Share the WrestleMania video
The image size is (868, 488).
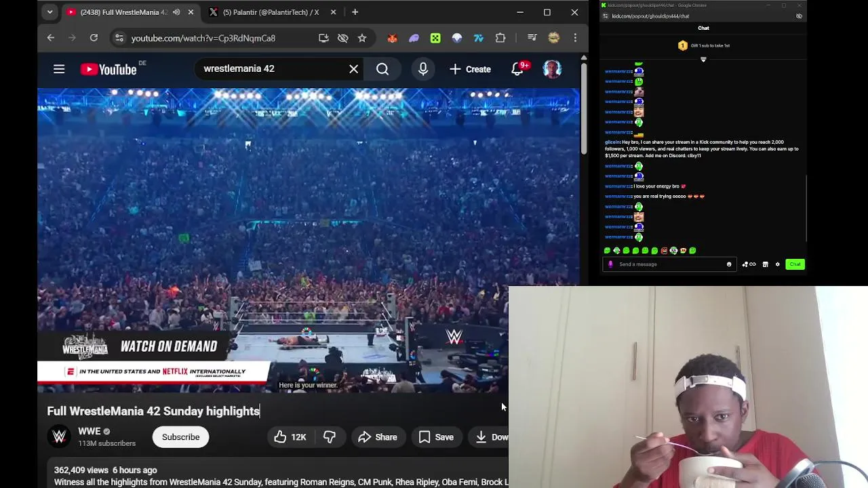tap(378, 437)
